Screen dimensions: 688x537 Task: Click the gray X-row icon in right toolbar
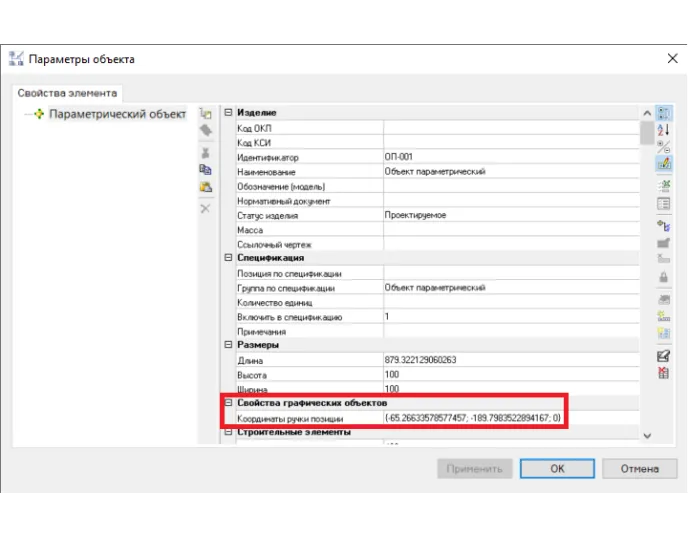tap(664, 259)
